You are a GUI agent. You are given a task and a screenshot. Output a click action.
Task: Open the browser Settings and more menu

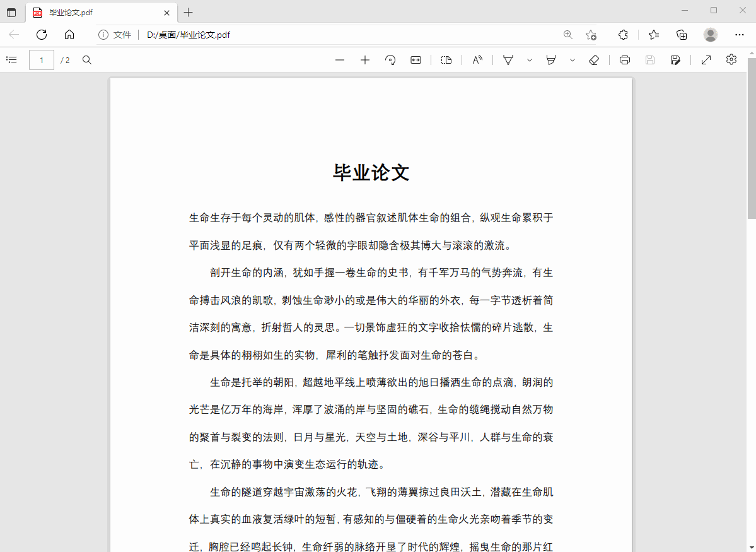click(x=740, y=35)
